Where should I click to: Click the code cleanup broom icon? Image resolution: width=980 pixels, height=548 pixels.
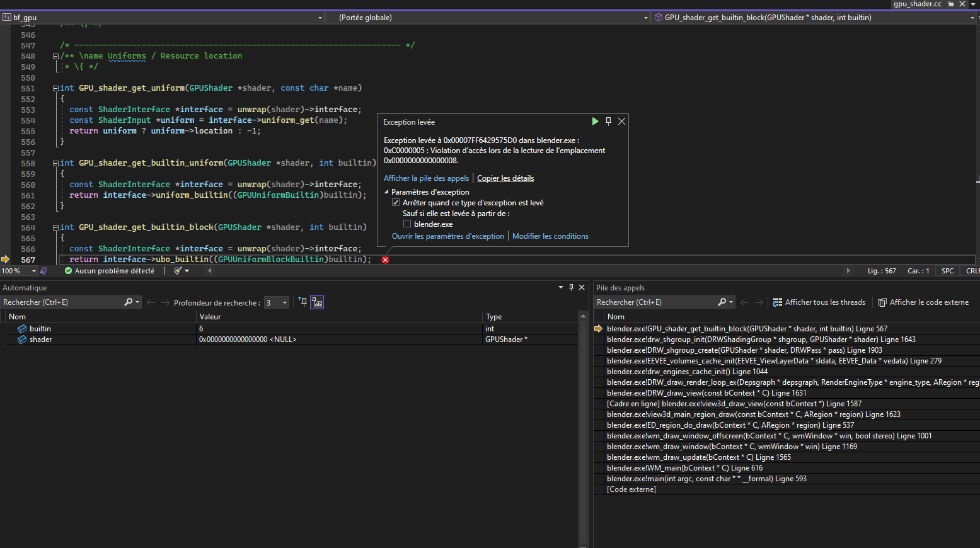(x=178, y=271)
